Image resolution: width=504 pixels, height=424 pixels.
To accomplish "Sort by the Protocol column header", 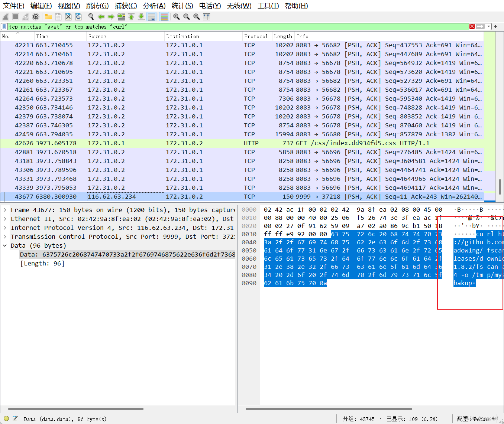I will click(257, 36).
